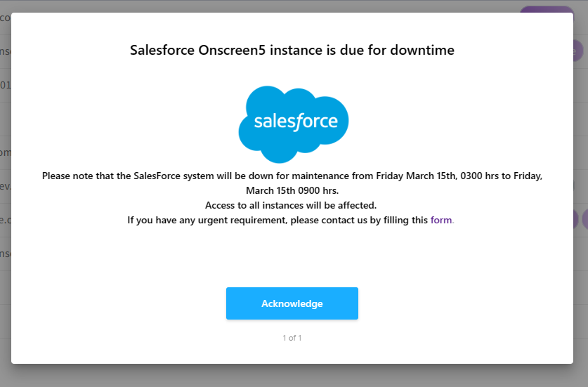Screen dimensions: 588x387
Task: Click the 'March 15th 0900 hrs' line
Action: click(x=292, y=190)
